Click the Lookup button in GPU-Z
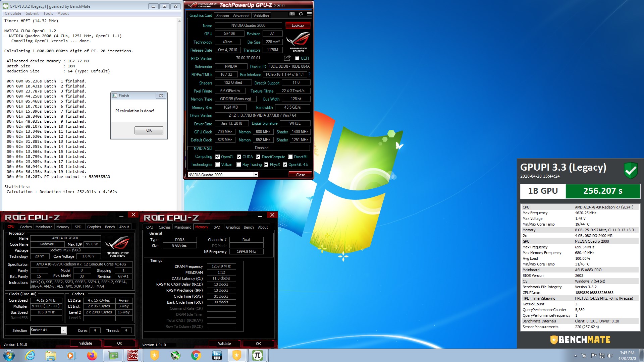The height and width of the screenshot is (362, 644). coord(298,25)
